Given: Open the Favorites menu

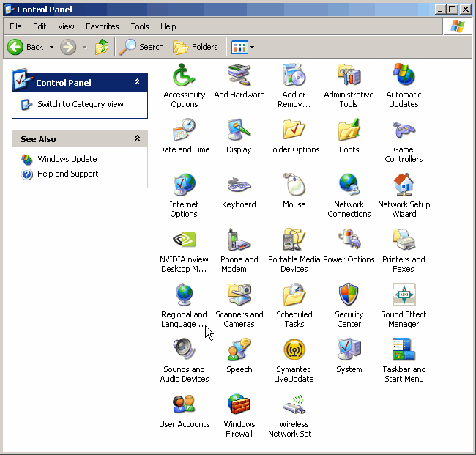Looking at the screenshot, I should pos(103,26).
